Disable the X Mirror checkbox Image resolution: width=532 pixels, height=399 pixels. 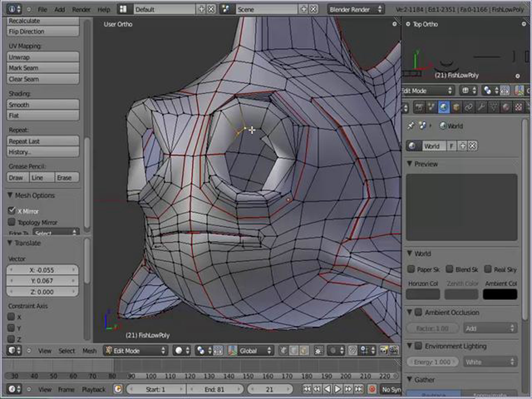12,211
